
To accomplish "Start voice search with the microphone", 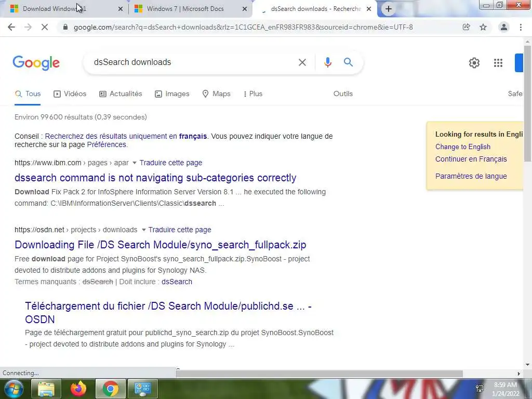I will 327,62.
